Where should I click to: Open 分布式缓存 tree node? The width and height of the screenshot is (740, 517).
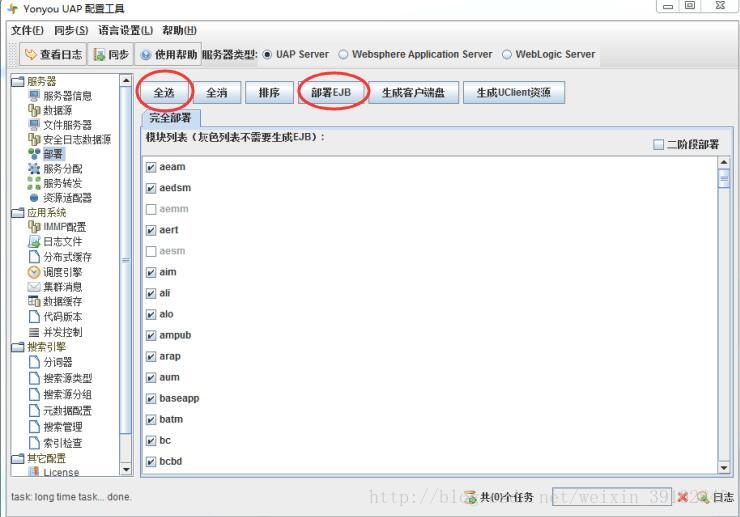tap(60, 257)
